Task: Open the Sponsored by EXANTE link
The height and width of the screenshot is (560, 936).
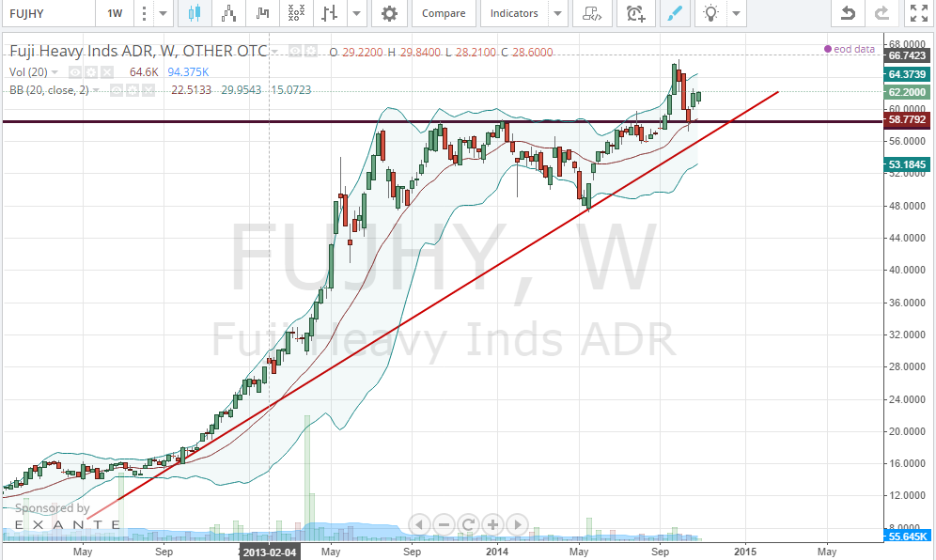Action: coord(67,516)
